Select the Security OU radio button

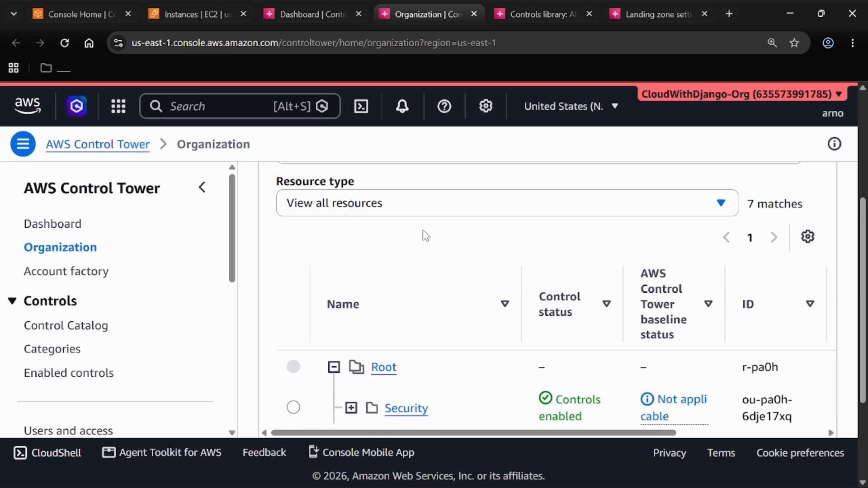(x=293, y=408)
